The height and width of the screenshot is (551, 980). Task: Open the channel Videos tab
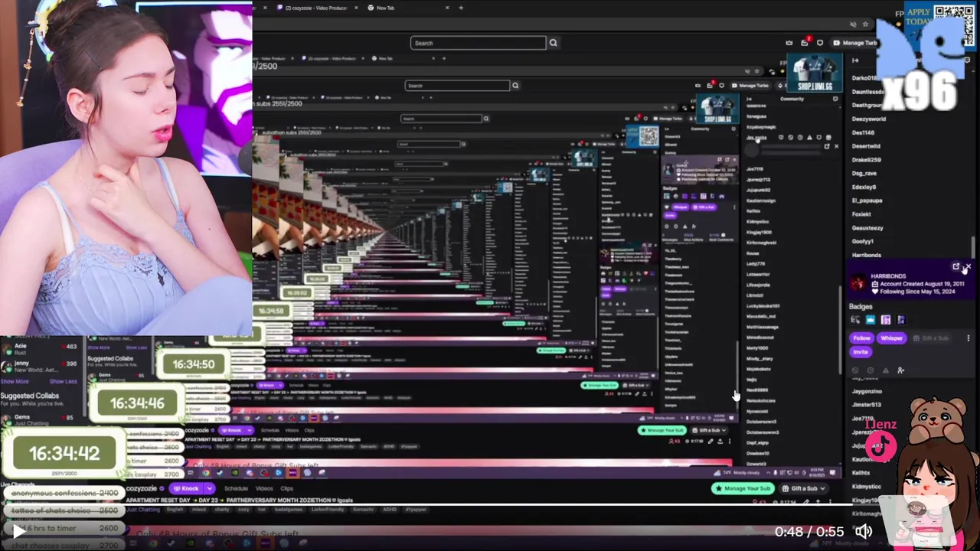pos(264,488)
